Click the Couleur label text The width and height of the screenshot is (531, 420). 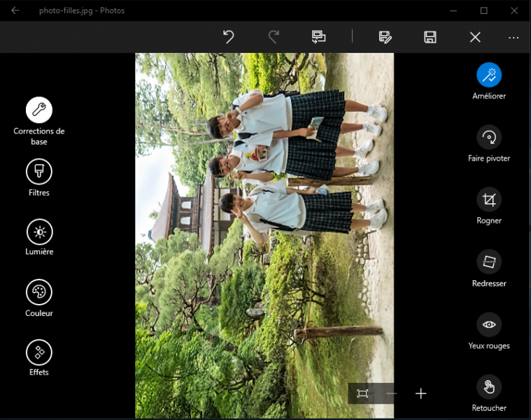pos(39,313)
